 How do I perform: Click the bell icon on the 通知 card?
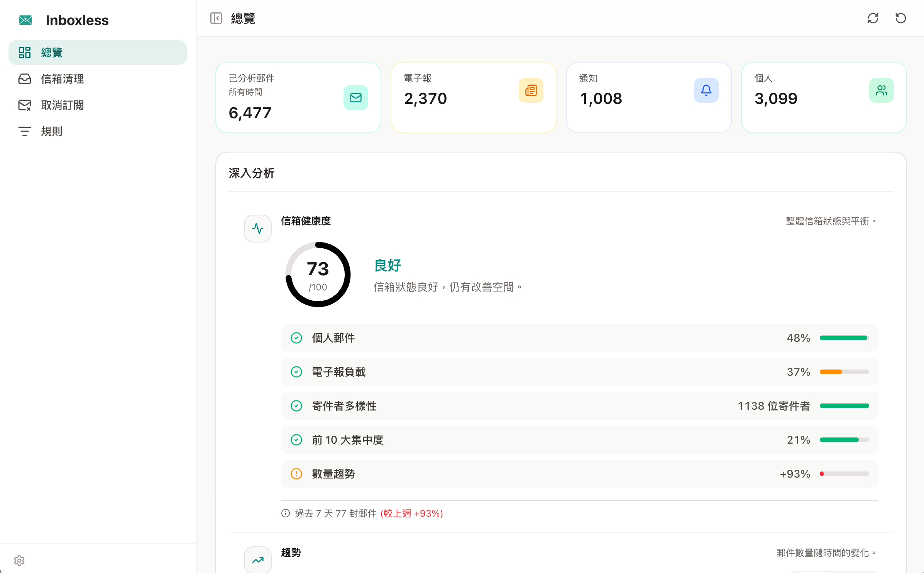click(x=706, y=90)
